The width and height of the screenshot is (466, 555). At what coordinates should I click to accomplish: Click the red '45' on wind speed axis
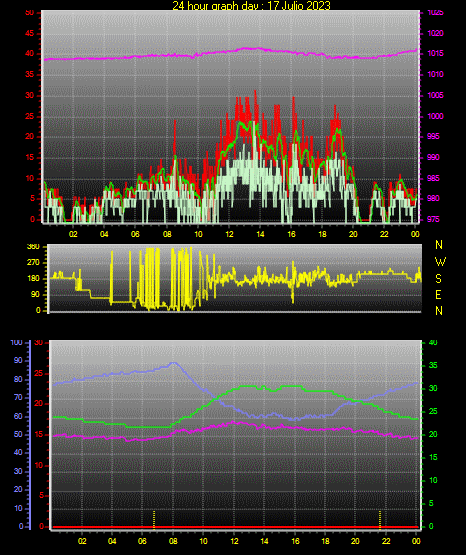(30, 34)
